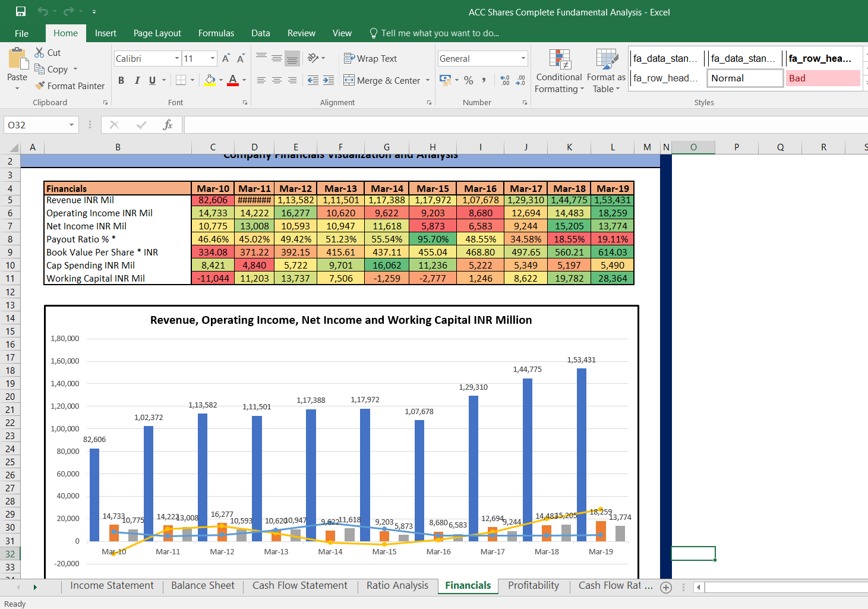Open the Balance Sheet sheet tab
Image resolution: width=868 pixels, height=609 pixels.
point(203,586)
